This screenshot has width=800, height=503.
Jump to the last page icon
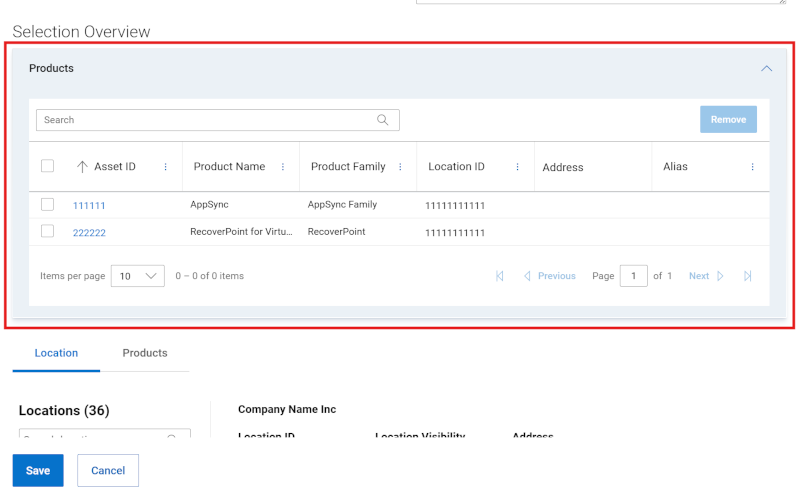pos(747,276)
